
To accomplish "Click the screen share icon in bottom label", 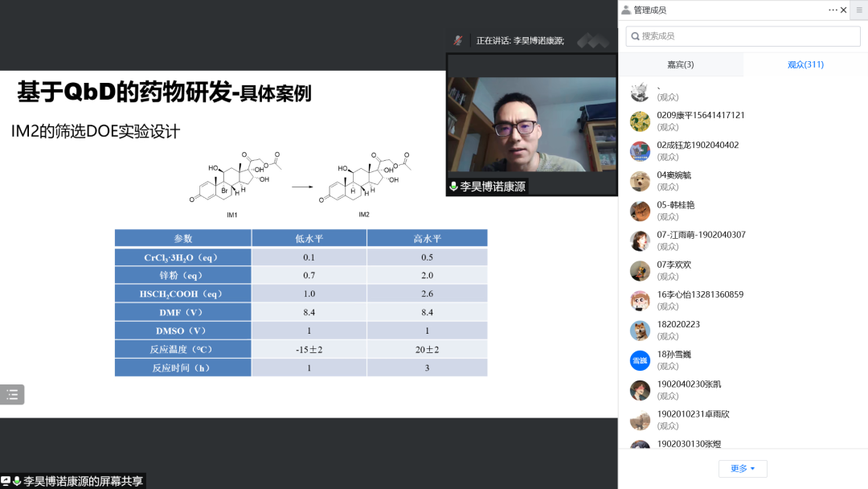I will pyautogui.click(x=6, y=481).
